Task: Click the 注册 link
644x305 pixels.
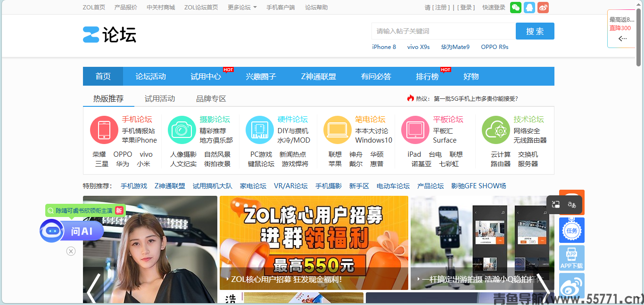Action: 442,8
